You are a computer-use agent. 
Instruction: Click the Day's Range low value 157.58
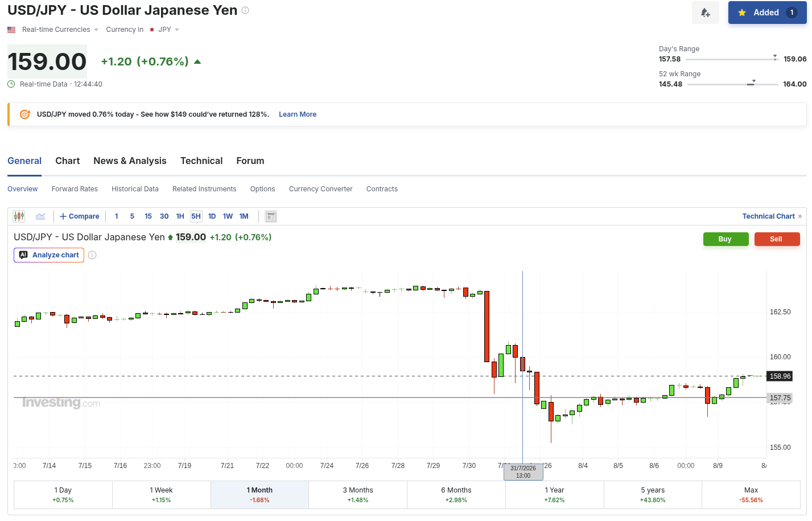(670, 59)
